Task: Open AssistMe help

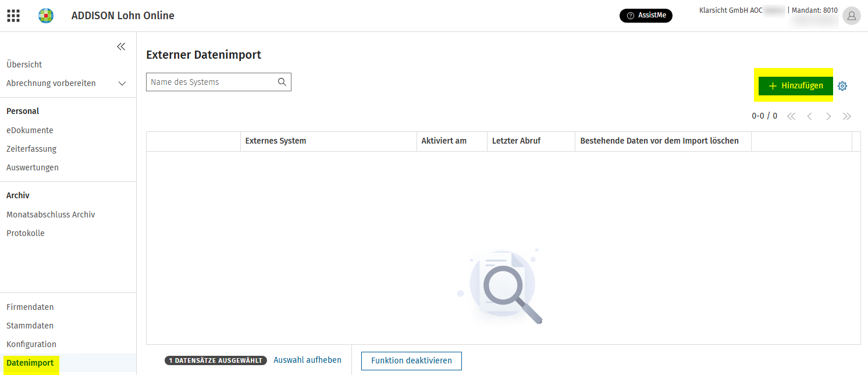Action: click(x=646, y=16)
